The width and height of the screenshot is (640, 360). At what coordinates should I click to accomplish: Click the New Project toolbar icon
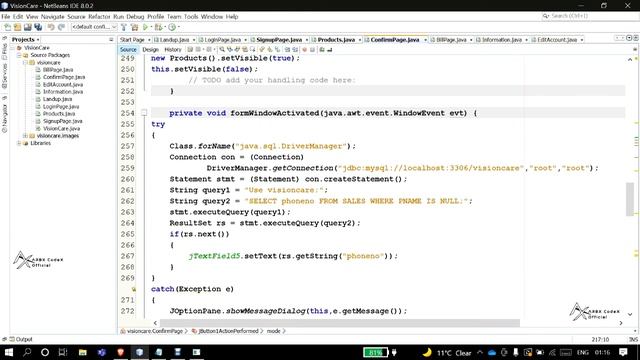(18, 27)
